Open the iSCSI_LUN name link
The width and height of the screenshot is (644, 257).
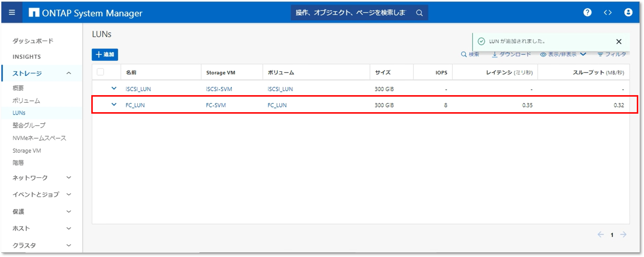click(x=138, y=89)
